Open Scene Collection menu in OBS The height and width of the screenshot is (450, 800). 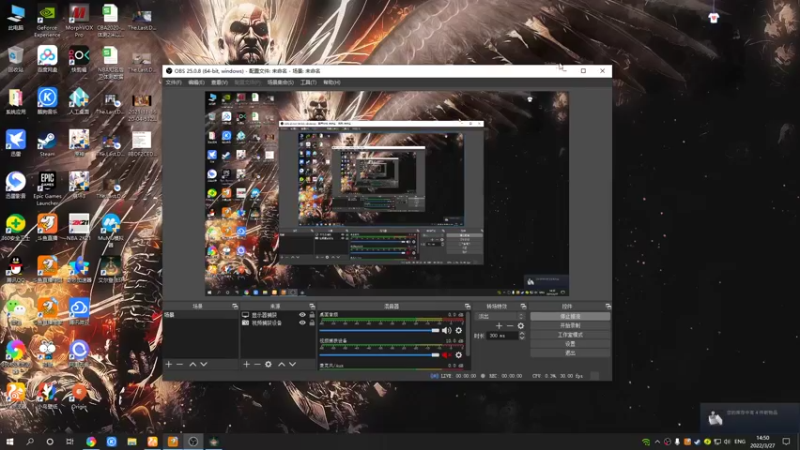tap(281, 83)
